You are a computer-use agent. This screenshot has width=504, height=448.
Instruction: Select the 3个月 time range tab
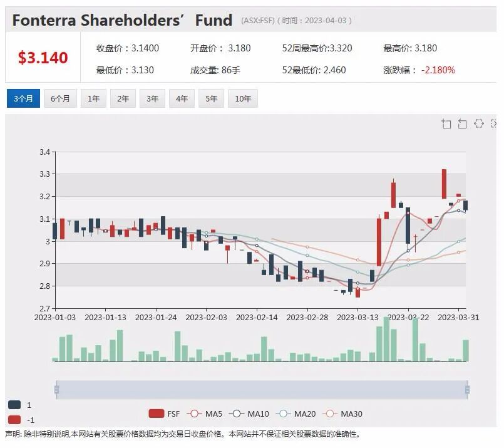[x=23, y=98]
